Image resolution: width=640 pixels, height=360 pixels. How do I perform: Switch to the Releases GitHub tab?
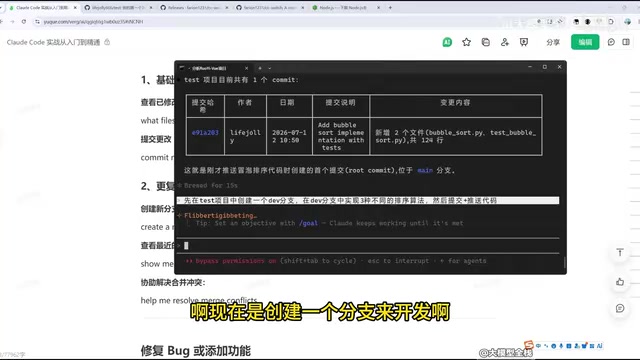pos(193,8)
